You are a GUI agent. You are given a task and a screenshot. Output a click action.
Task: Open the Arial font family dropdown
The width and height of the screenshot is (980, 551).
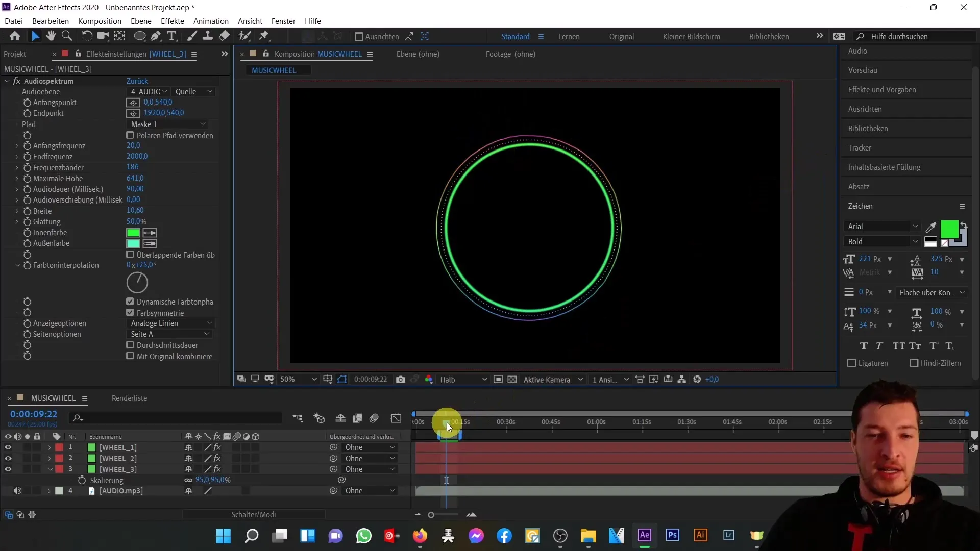tap(881, 227)
